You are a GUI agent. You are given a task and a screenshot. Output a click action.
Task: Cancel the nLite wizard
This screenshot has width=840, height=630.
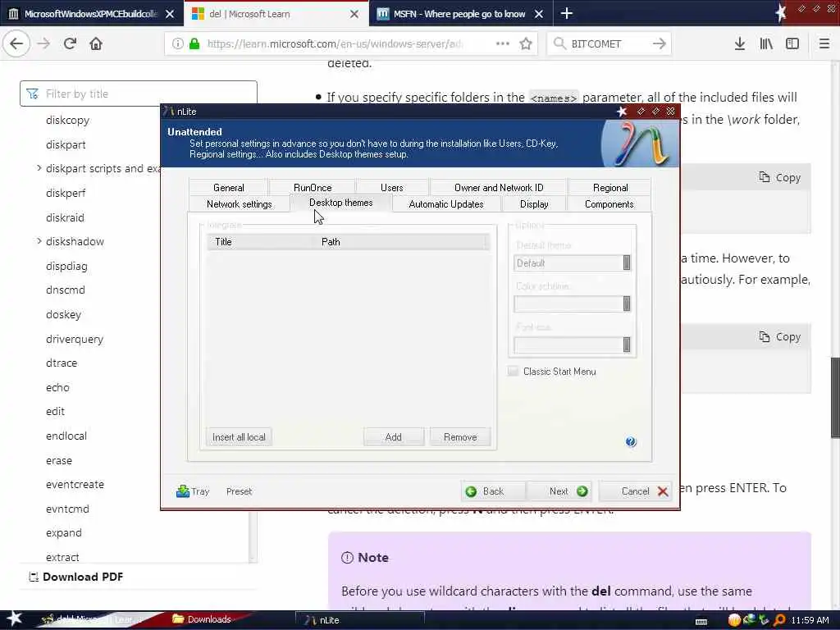point(636,491)
